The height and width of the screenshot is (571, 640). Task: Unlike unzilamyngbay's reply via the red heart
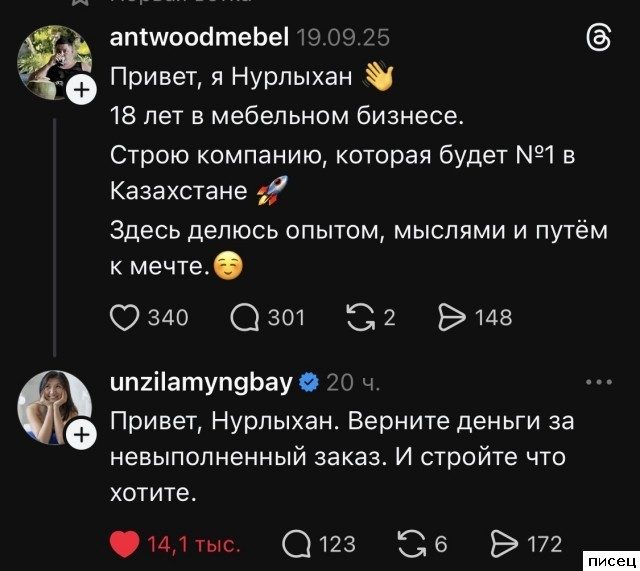(123, 544)
